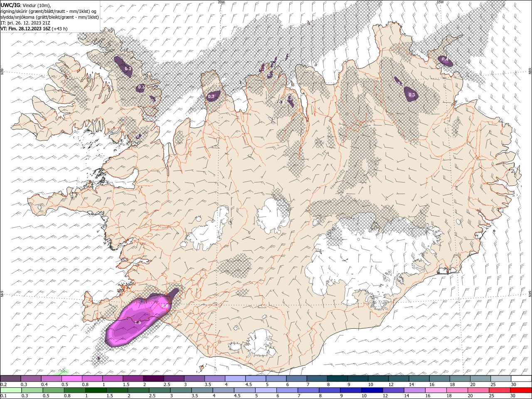The height and width of the screenshot is (399, 532).
Task: Click the bright red lower swatch right of 30
Action: tap(521, 390)
